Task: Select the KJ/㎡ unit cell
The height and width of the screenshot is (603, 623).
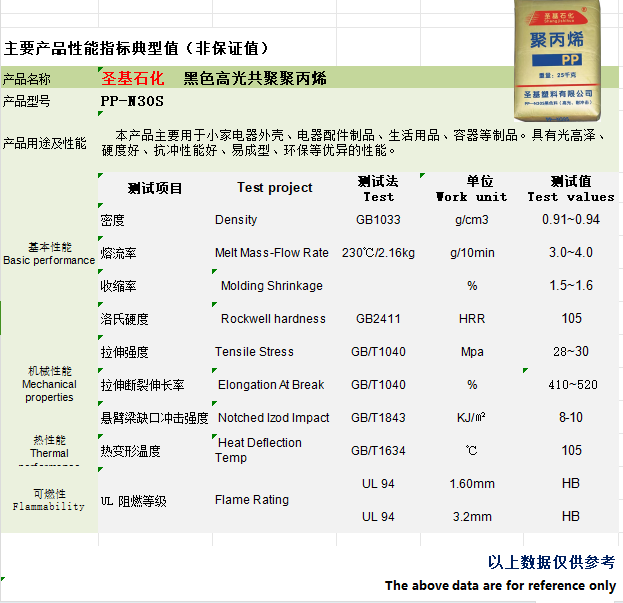Action: click(471, 417)
